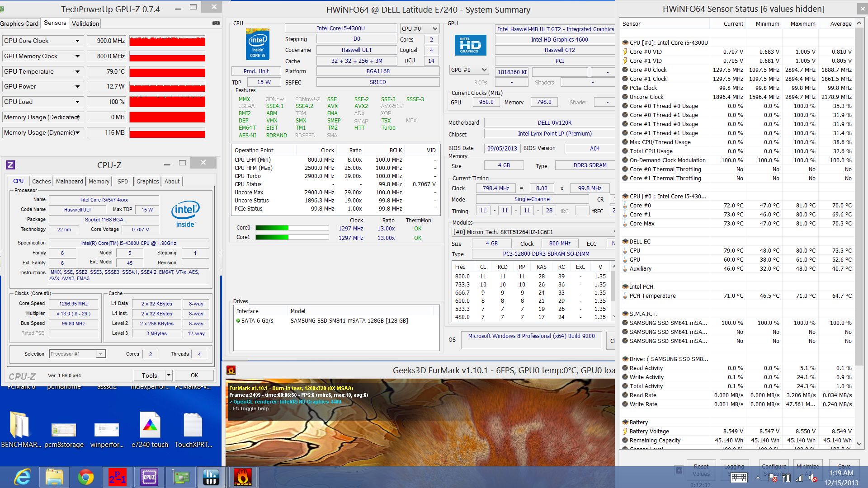Launch Google Chrome from the taskbar
The height and width of the screenshot is (488, 868).
point(86,477)
